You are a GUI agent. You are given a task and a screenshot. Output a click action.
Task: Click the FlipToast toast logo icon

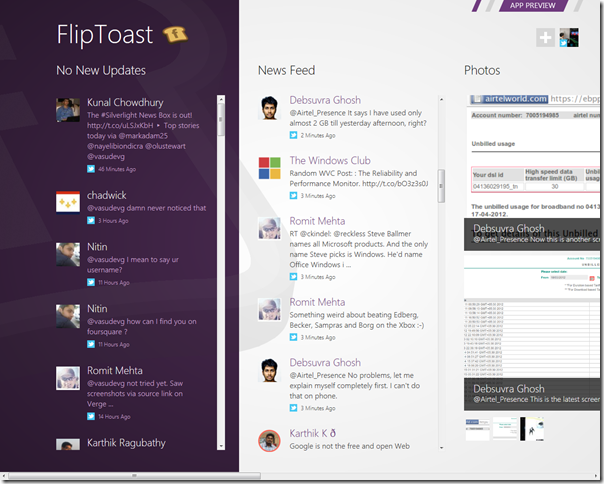[175, 34]
